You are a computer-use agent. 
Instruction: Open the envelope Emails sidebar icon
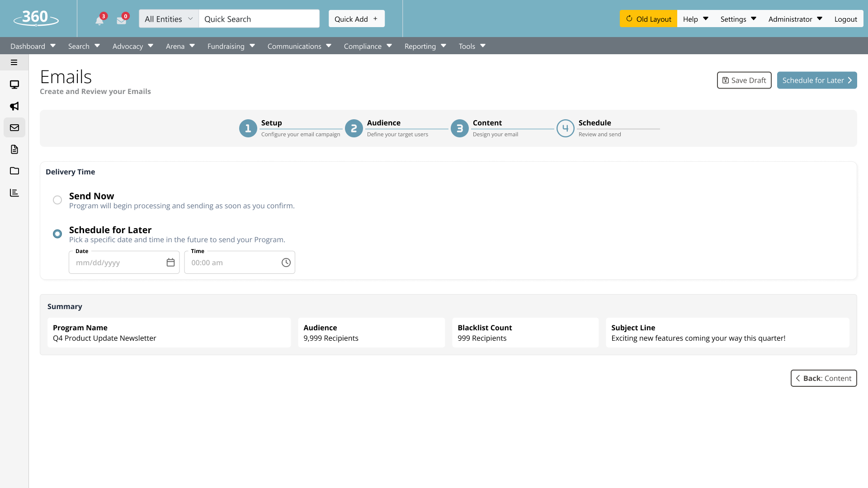14,128
